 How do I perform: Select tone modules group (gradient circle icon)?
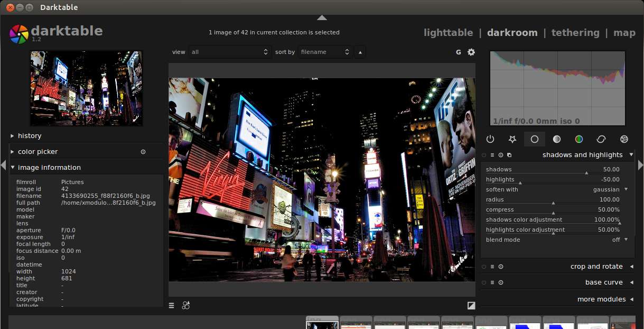click(556, 139)
